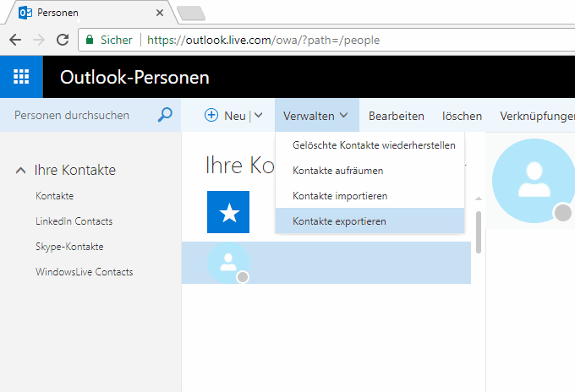Click the green padlock secure icon

(x=90, y=40)
